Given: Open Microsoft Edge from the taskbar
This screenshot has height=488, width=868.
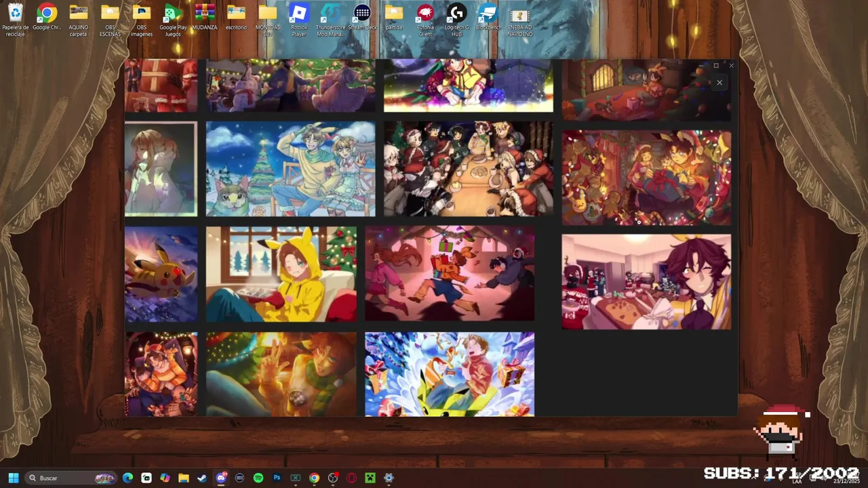Looking at the screenshot, I should (x=127, y=478).
